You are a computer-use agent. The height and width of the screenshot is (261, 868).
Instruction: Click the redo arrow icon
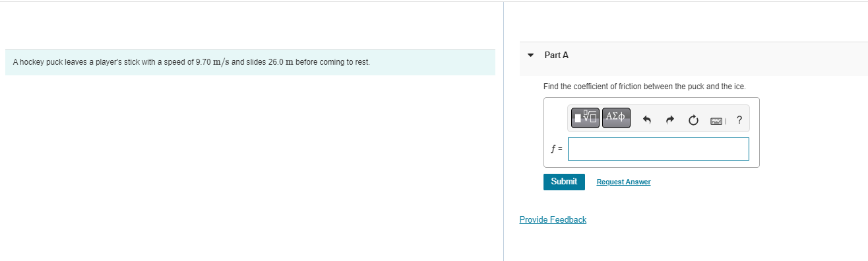coord(670,120)
